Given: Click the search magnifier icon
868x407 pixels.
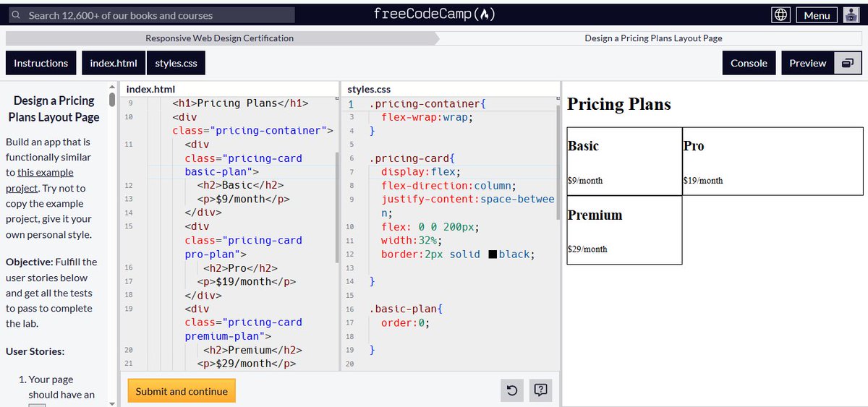Looking at the screenshot, I should coord(15,15).
